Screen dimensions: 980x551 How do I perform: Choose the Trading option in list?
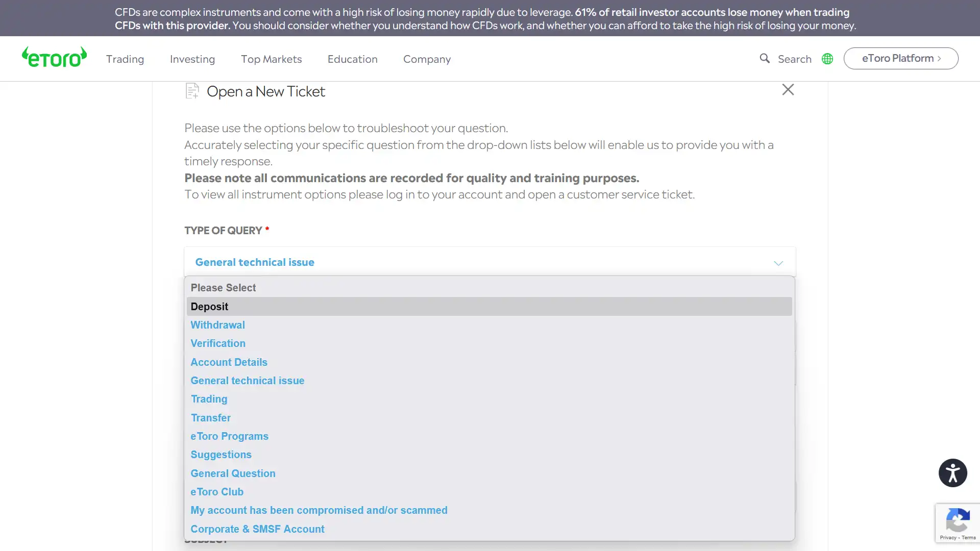(489, 399)
